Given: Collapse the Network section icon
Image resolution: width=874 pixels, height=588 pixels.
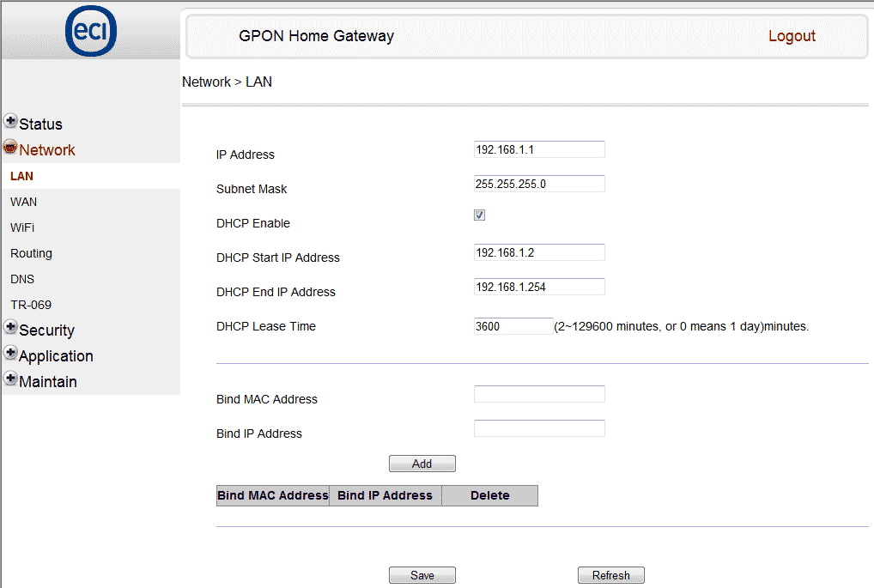Looking at the screenshot, I should (x=10, y=147).
